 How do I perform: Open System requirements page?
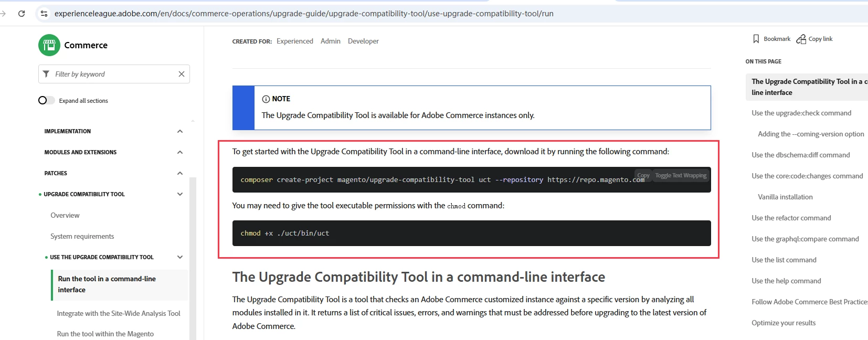[82, 236]
